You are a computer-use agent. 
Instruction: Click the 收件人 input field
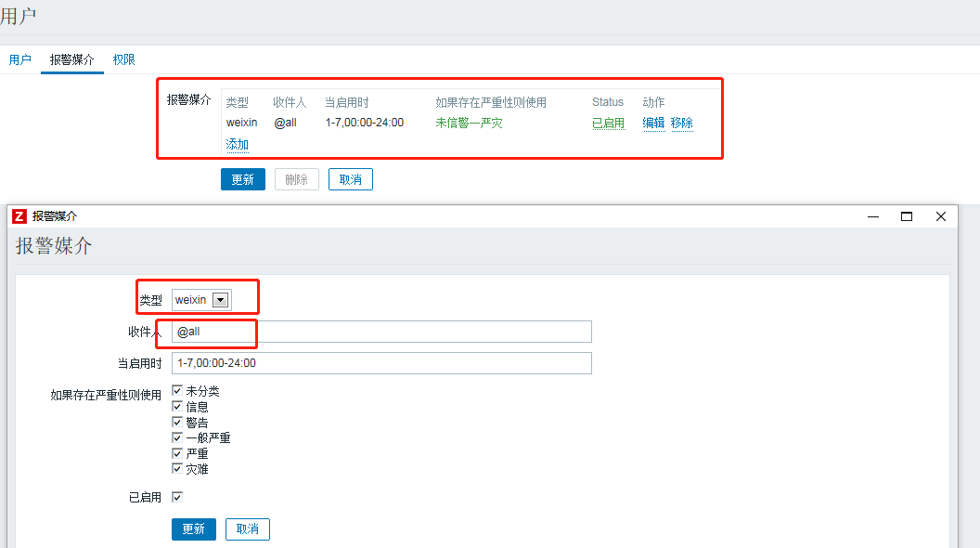coord(381,332)
